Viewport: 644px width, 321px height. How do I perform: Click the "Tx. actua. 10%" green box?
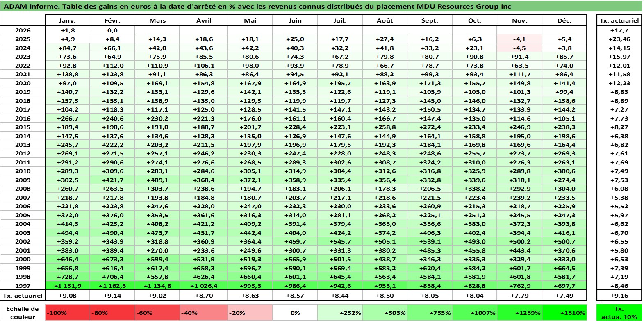(619, 312)
